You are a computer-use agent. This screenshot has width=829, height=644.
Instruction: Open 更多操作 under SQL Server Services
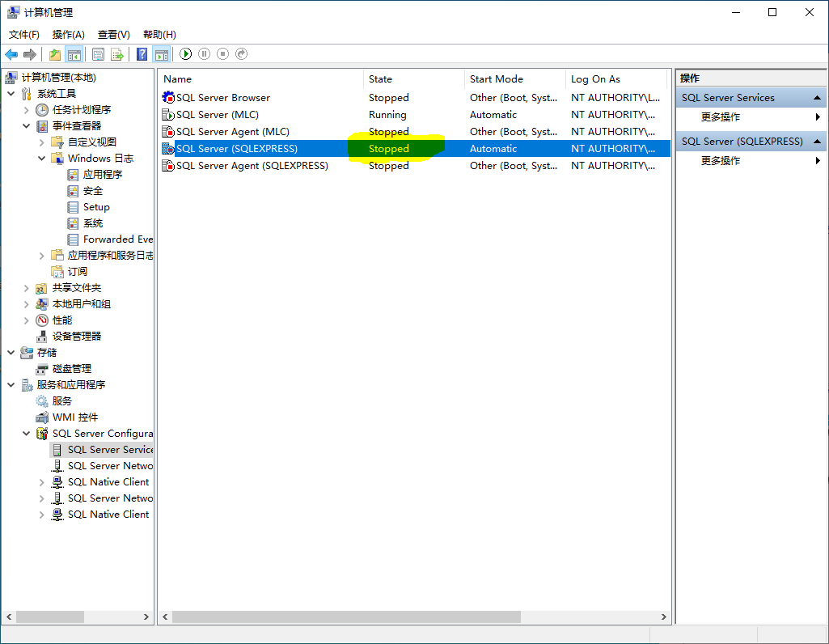click(720, 117)
